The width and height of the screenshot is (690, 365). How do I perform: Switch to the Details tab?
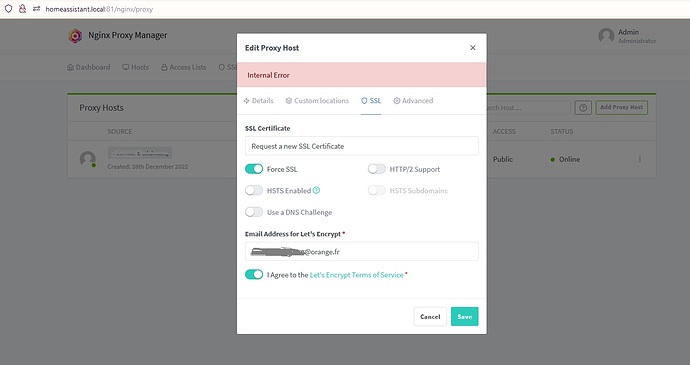pos(258,101)
